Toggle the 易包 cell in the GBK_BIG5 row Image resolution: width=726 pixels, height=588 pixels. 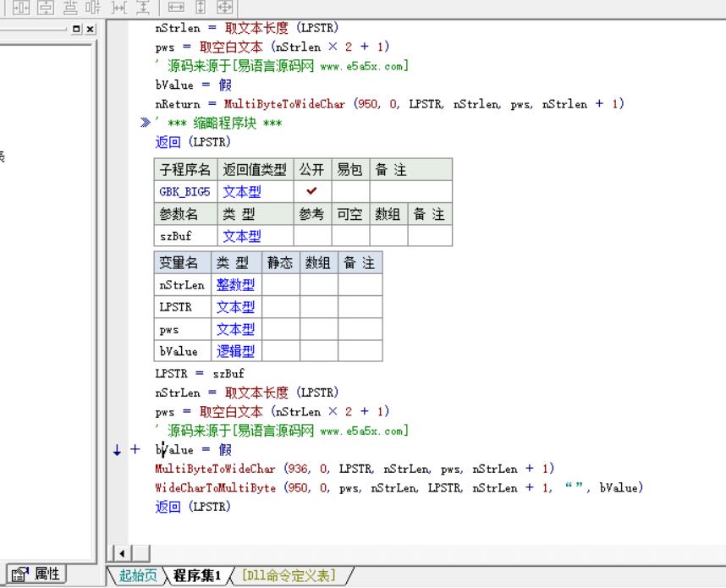[x=350, y=190]
